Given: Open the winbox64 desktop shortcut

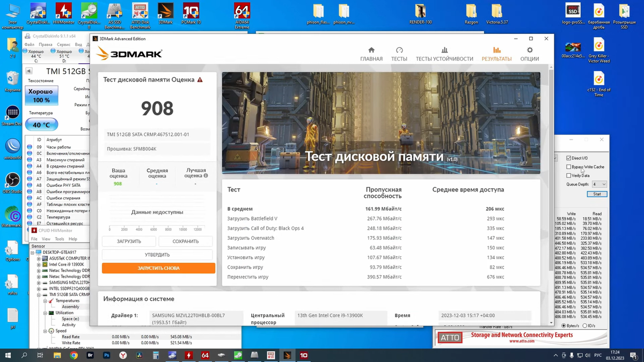Looking at the screenshot, I should pos(12,149).
